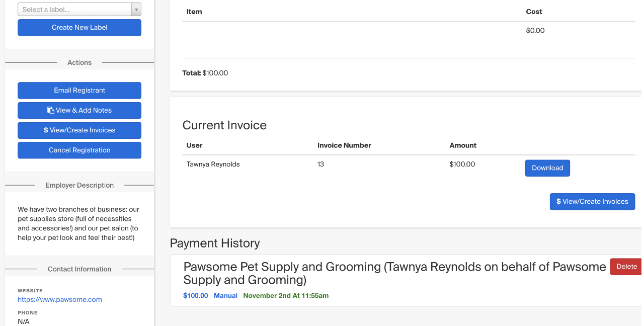Click the label dropdown arrow
The height and width of the screenshot is (326, 644).
(136, 10)
